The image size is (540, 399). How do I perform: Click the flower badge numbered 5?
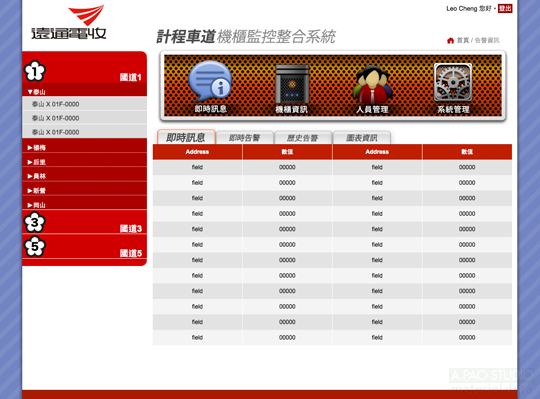point(34,246)
